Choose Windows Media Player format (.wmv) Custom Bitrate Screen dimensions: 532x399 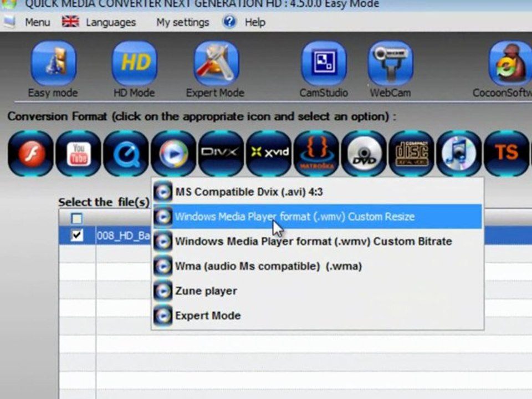pyautogui.click(x=317, y=241)
